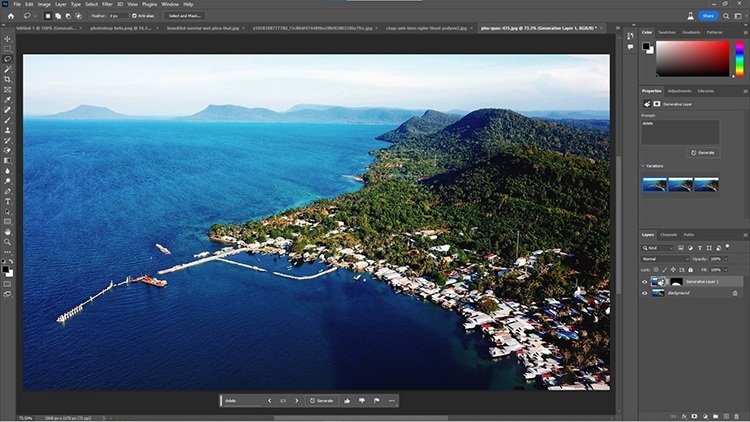Open the beaker beta feedback icon
Viewport: 750px width, 422px height.
point(690,16)
